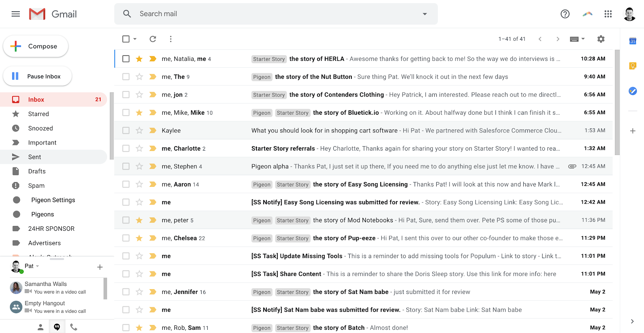This screenshot has height=333, width=644.
Task: Open the Spam folder
Action: pyautogui.click(x=54, y=186)
